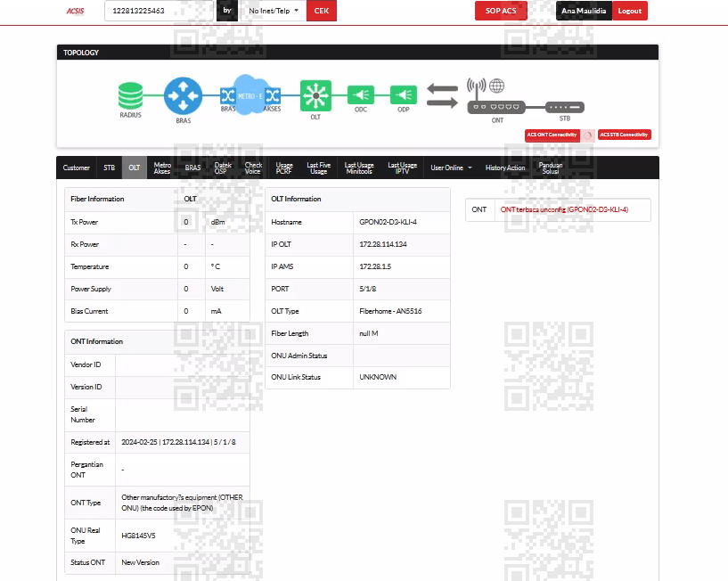Click the round blue BRAS router icon
The width and height of the screenshot is (728, 581).
[183, 95]
